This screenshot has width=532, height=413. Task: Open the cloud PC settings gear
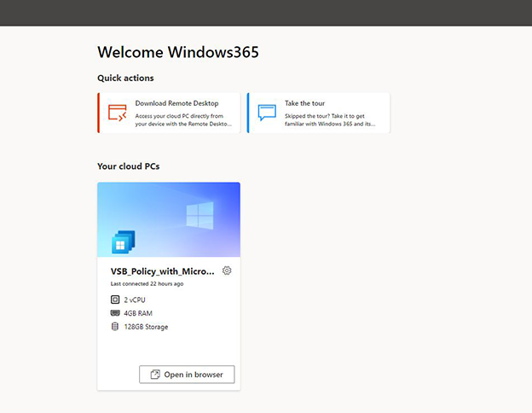227,270
